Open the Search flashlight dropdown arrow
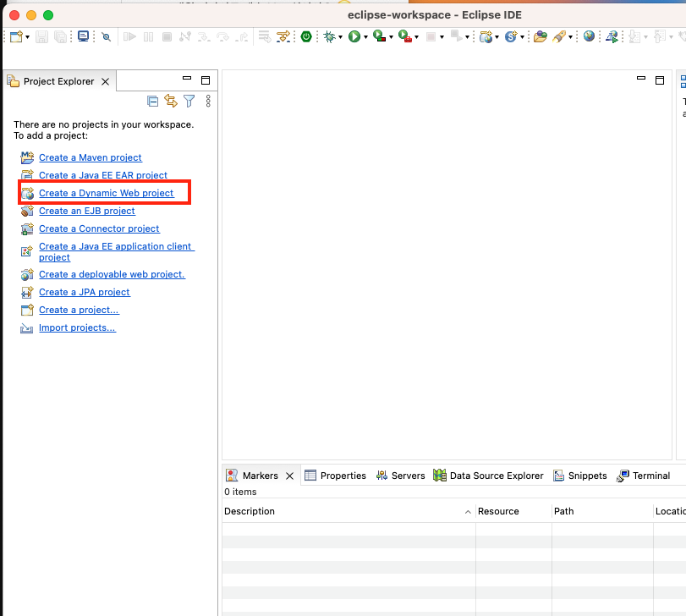 (570, 37)
